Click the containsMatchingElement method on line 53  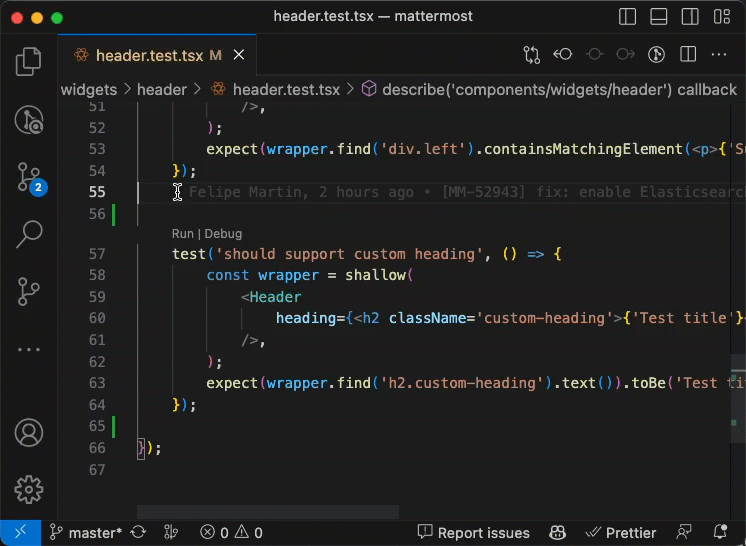(x=583, y=149)
